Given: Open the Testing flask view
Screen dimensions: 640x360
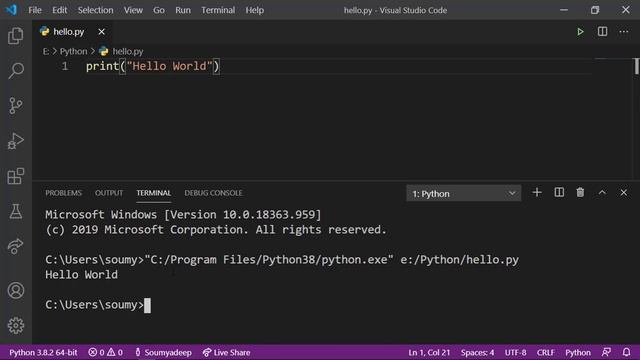Looking at the screenshot, I should [16, 211].
